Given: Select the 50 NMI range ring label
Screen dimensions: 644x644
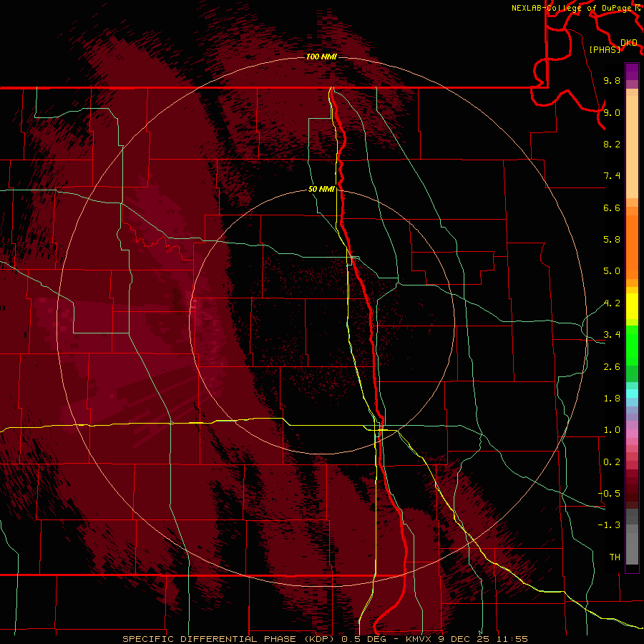Looking at the screenshot, I should pos(321,190).
